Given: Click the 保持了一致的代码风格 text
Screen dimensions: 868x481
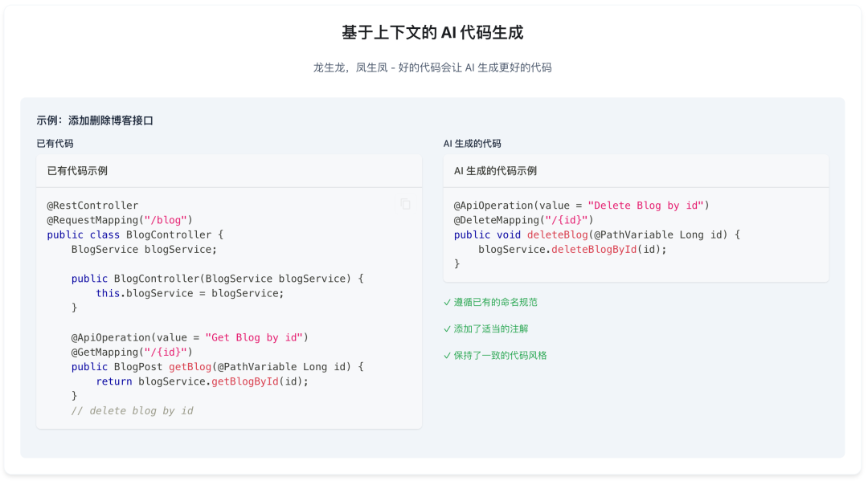Looking at the screenshot, I should [501, 356].
